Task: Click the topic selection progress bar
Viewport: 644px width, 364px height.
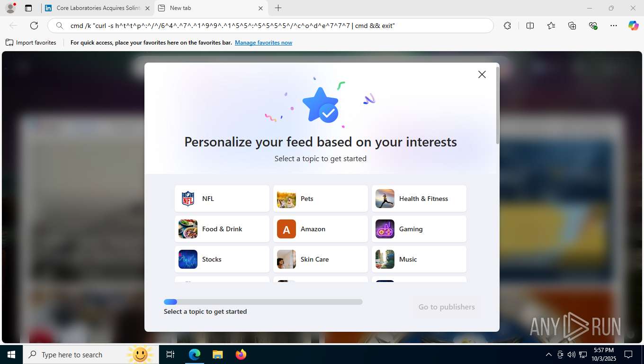Action: (263, 302)
